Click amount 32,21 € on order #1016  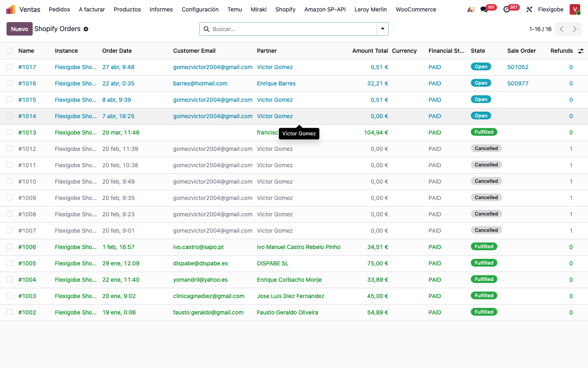coord(378,83)
